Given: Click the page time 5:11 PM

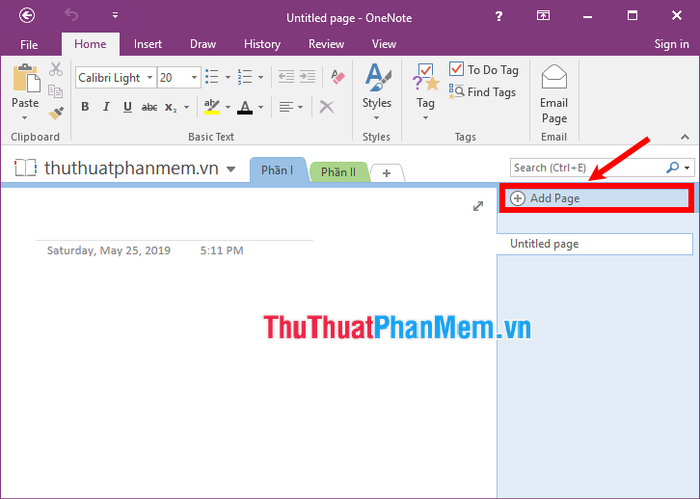Looking at the screenshot, I should (221, 250).
